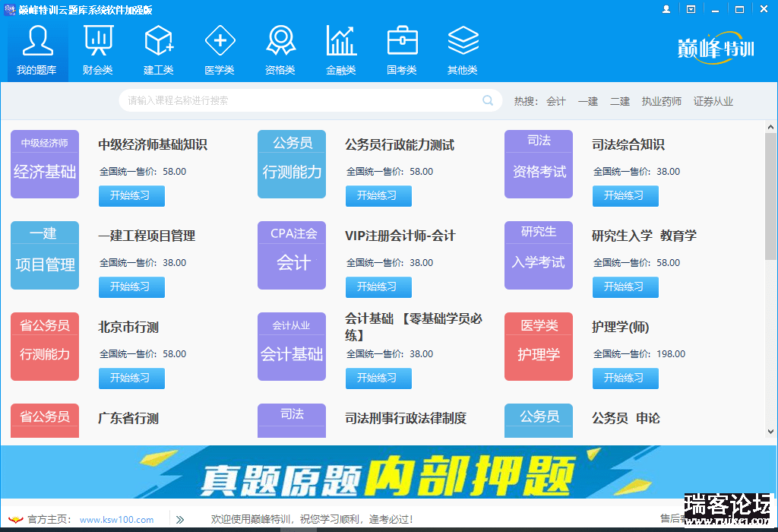Start practice for 会计基础【零基础学员必练】
Screen dimensions: 778x532
click(x=378, y=378)
